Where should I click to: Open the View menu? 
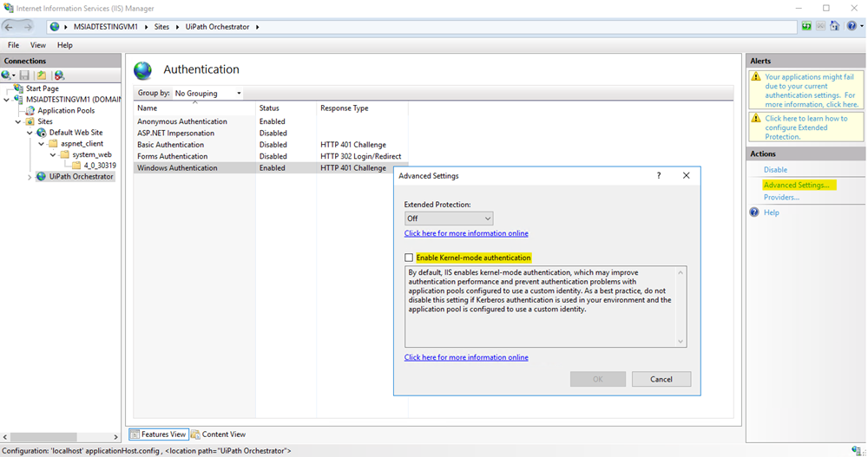click(37, 45)
